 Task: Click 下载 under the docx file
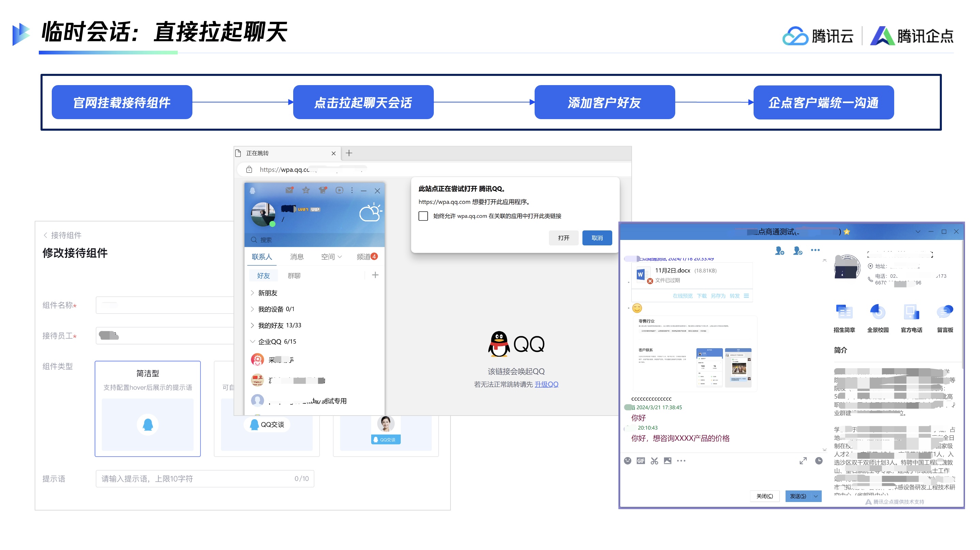click(701, 295)
